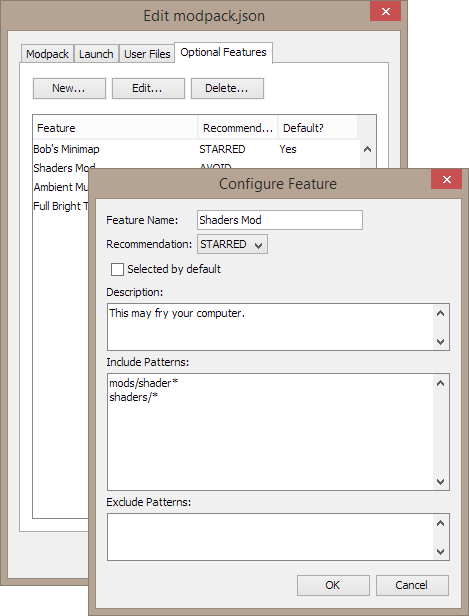Screen dimensions: 469x616
Task: Click the New... button
Action: click(x=69, y=88)
